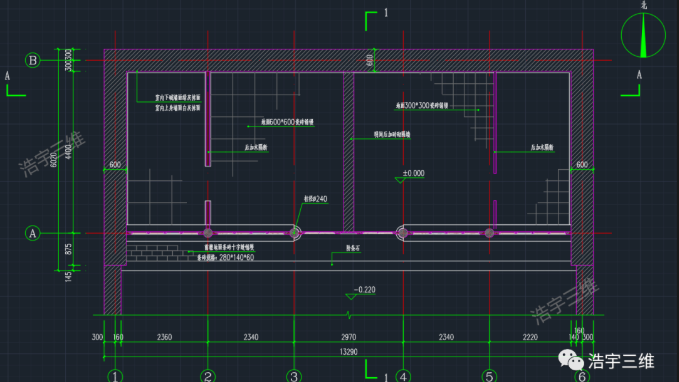Click section mark A on right edge
The width and height of the screenshot is (679, 382).
pyautogui.click(x=639, y=75)
